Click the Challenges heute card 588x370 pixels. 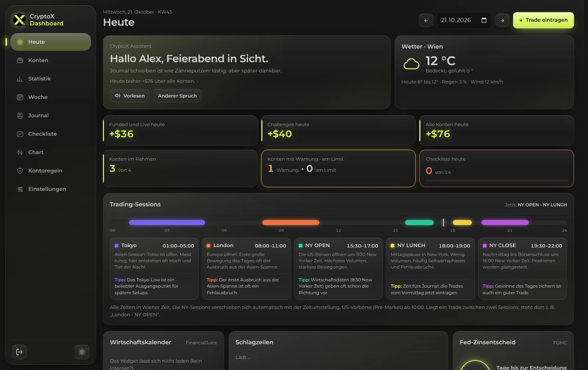click(x=338, y=131)
